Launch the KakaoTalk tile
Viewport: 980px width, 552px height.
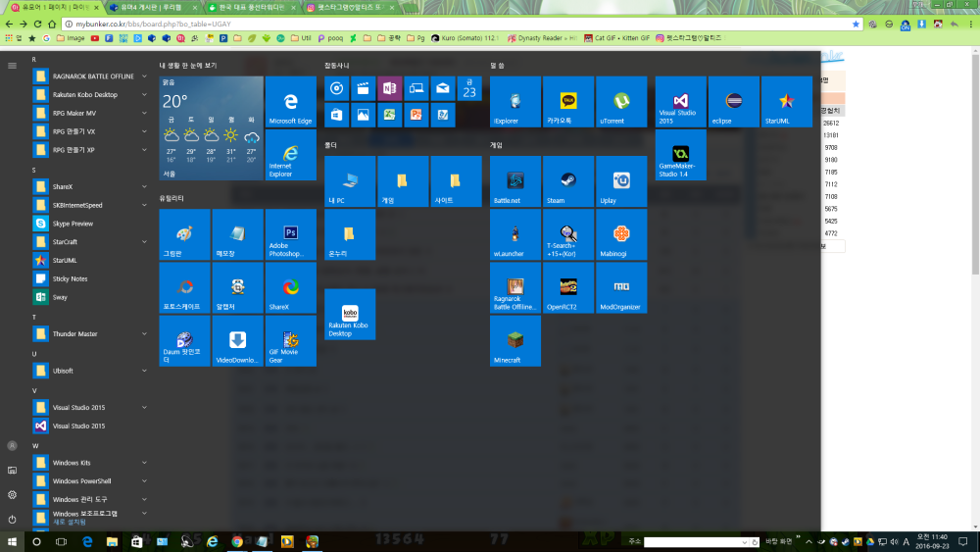568,101
